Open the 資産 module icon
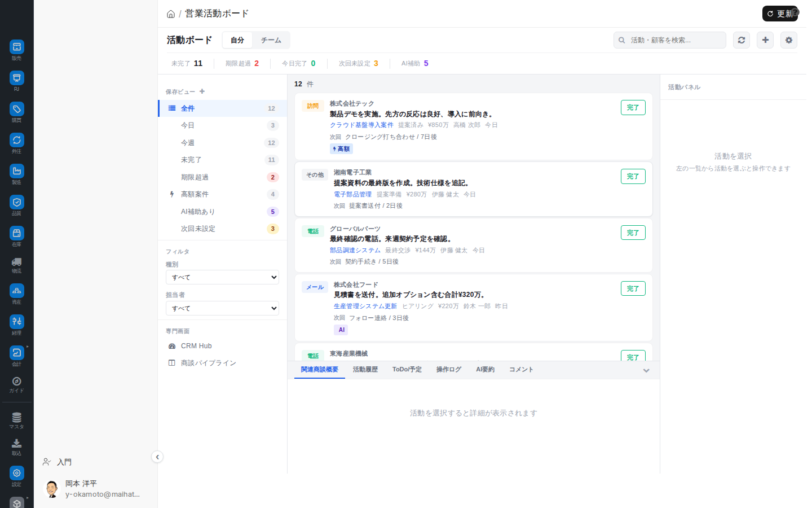The image size is (812, 508). click(17, 291)
